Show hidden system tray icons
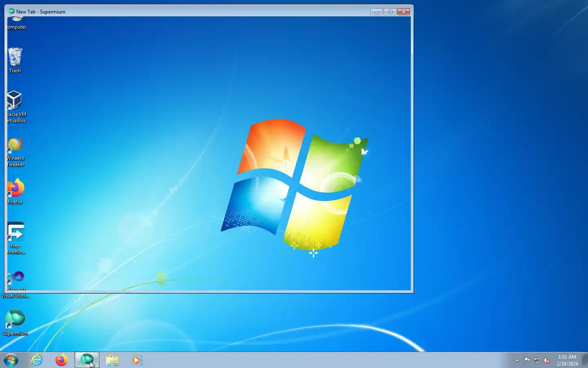 coord(517,360)
